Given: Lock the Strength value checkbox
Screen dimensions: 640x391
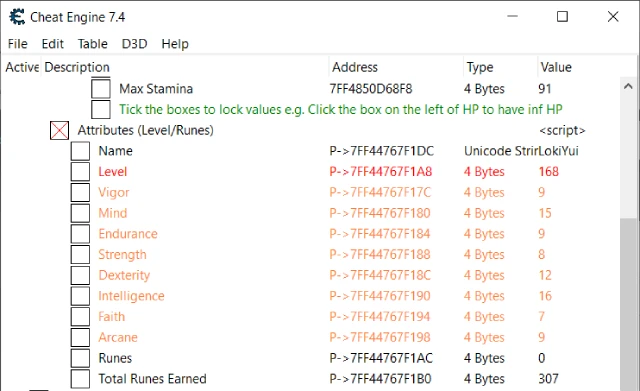Looking at the screenshot, I should [80, 255].
